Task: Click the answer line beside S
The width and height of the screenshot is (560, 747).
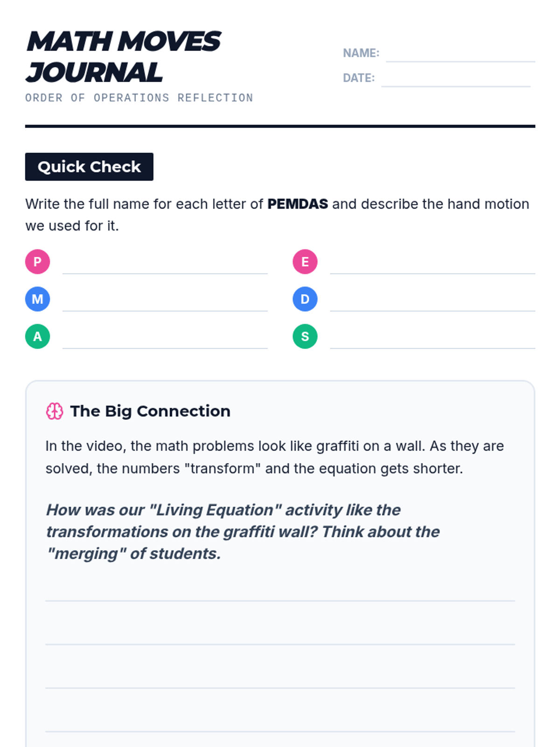Action: [x=432, y=341]
